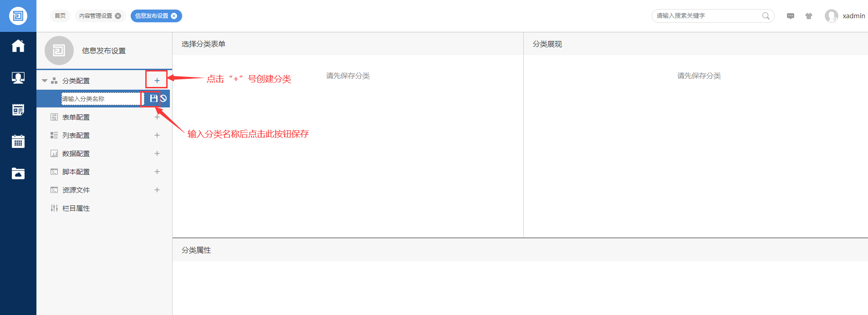This screenshot has height=315, width=868.
Task: Open the calendar sidebar icon
Action: pos(18,142)
